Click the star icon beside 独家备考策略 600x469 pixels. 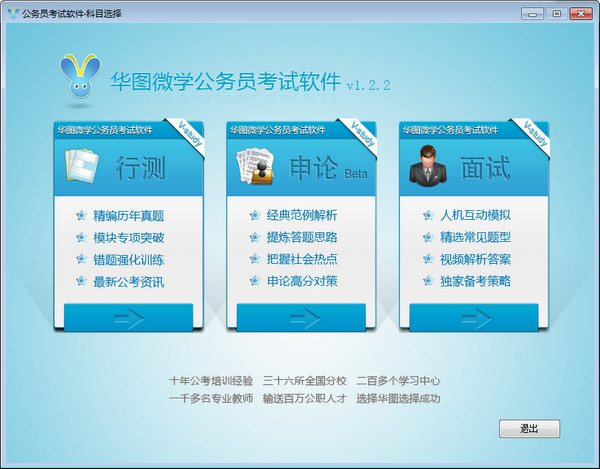pos(428,281)
